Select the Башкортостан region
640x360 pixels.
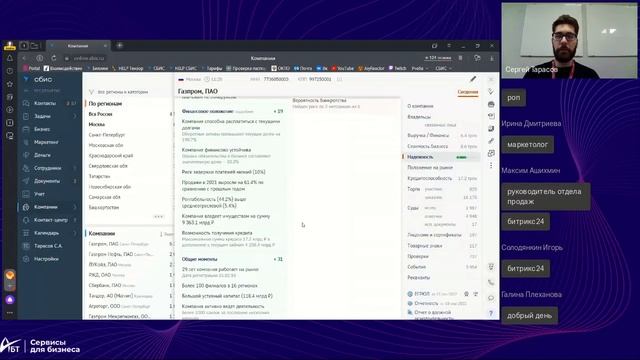(x=104, y=207)
